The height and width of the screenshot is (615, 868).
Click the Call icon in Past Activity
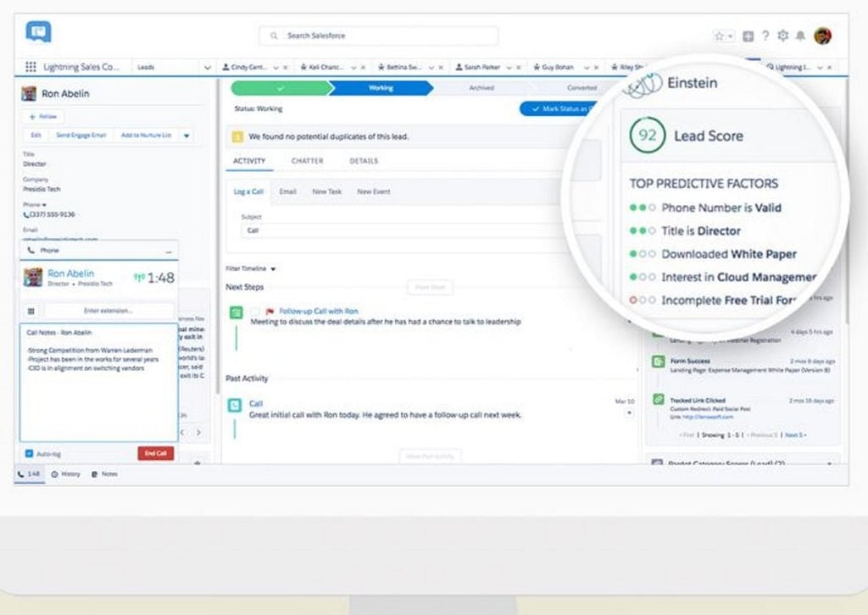tap(235, 405)
